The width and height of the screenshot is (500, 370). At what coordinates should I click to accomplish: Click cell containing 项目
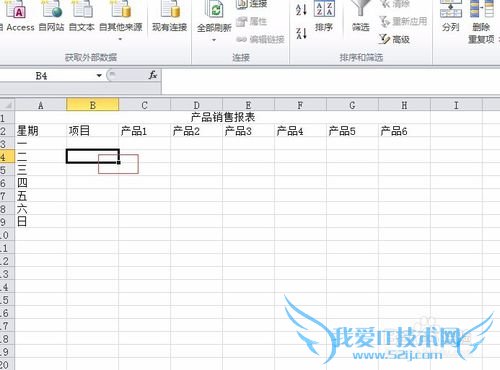coord(93,131)
